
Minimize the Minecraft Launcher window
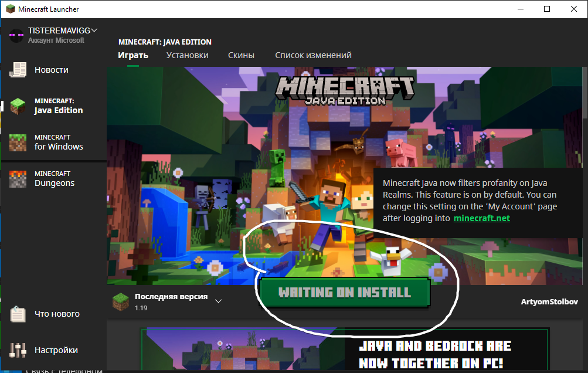[x=521, y=9]
